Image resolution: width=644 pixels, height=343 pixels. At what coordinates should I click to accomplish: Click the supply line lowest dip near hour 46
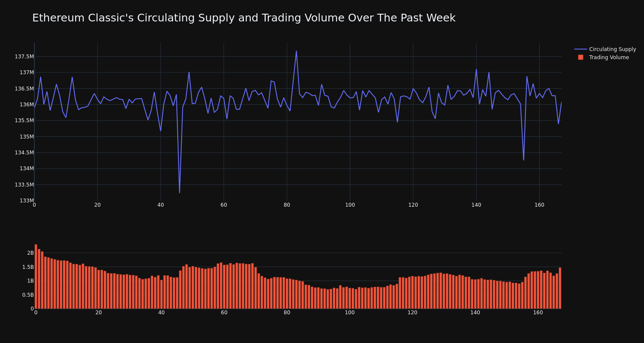click(179, 193)
